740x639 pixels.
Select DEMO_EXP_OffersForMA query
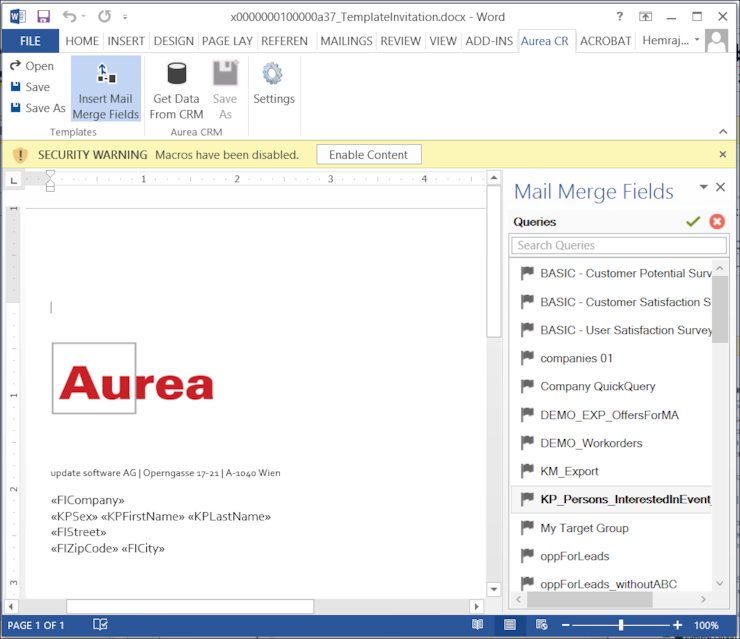pyautogui.click(x=613, y=415)
